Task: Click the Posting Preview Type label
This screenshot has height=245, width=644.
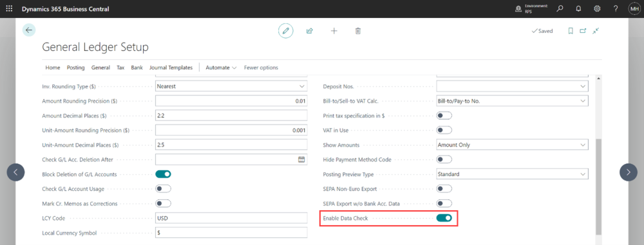Action: [x=348, y=174]
